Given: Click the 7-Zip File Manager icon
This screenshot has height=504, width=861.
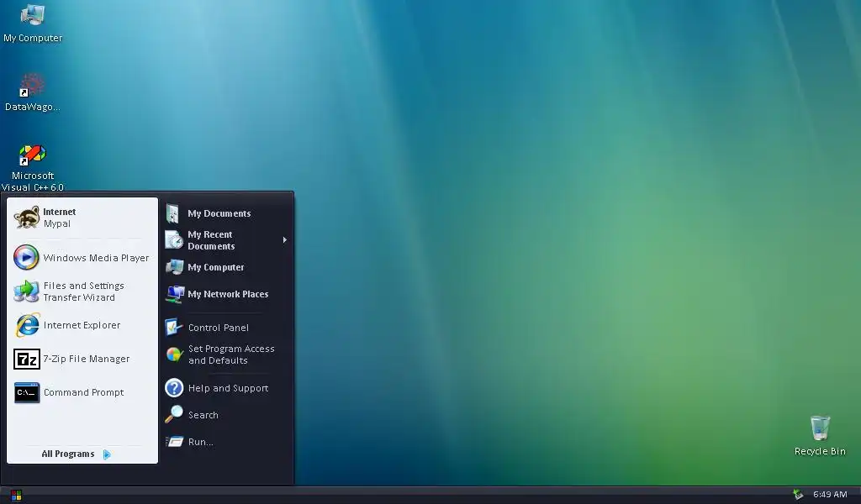Looking at the screenshot, I should coord(26,360).
